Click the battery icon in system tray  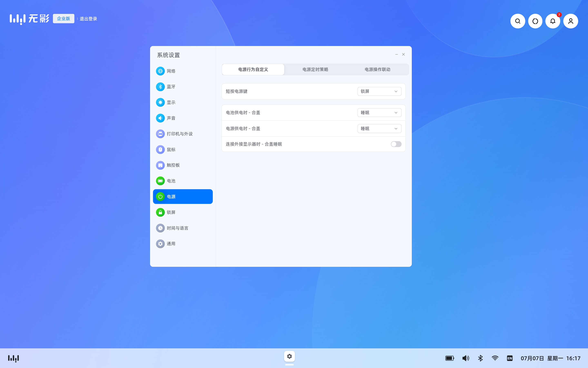click(450, 358)
